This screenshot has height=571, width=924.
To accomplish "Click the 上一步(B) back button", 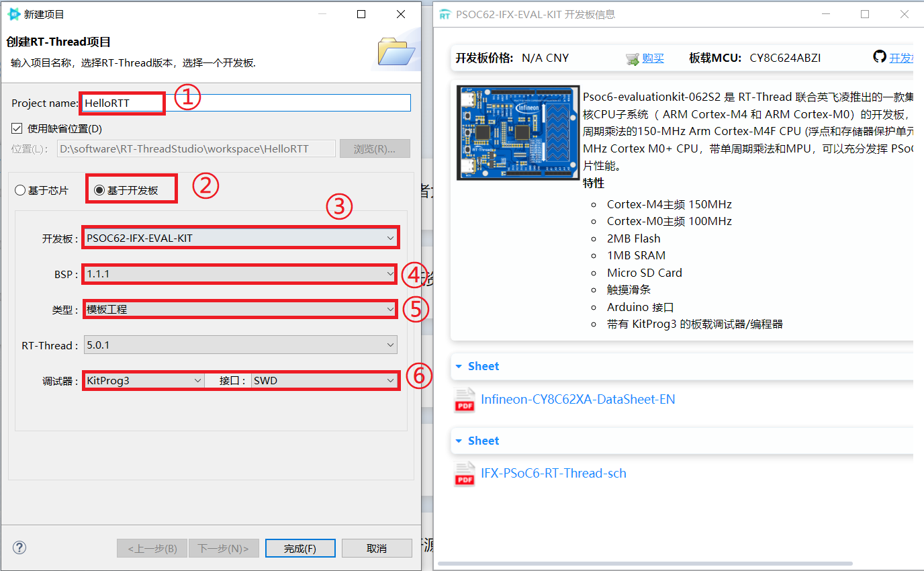I will (x=152, y=548).
